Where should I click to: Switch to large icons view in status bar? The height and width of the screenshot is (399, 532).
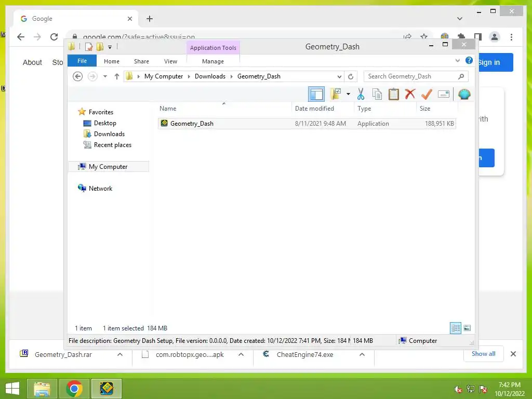(x=467, y=328)
